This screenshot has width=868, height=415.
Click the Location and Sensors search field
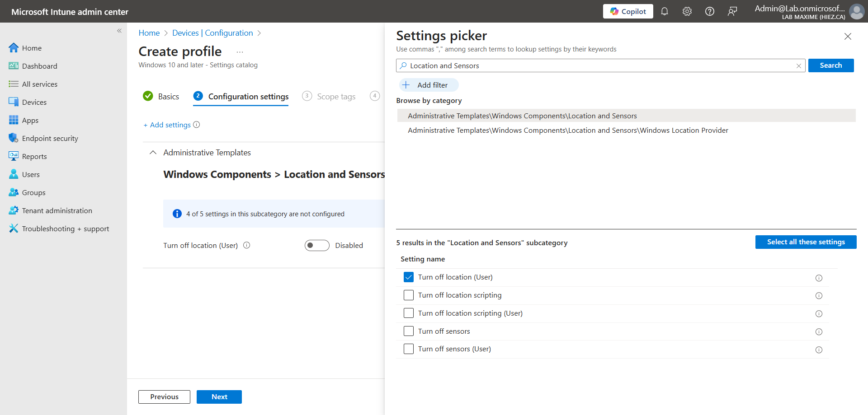tap(597, 66)
